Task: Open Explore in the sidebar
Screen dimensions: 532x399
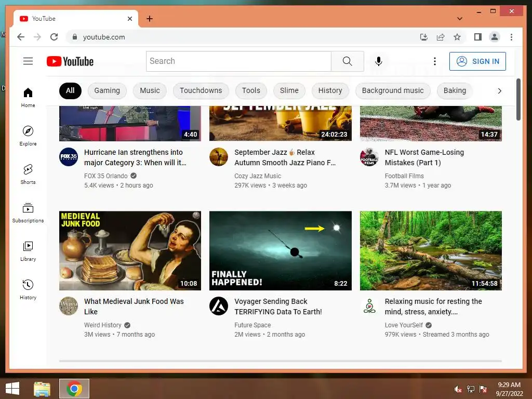Action: pos(28,136)
